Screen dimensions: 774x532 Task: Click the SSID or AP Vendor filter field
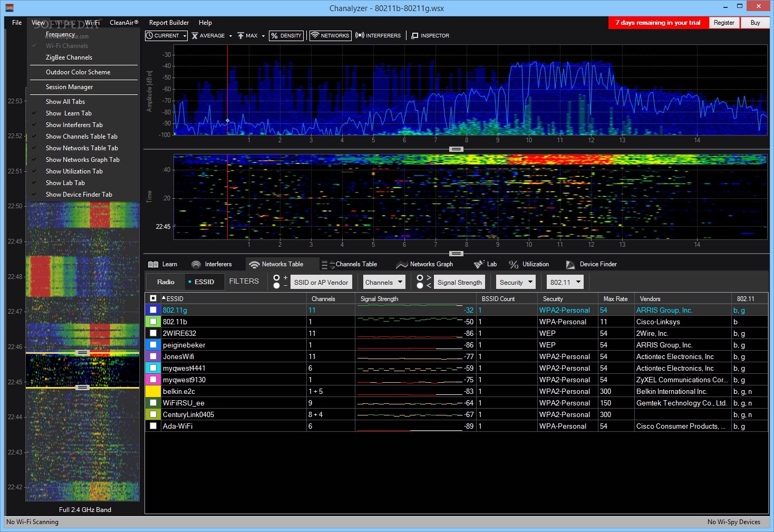[x=321, y=282]
